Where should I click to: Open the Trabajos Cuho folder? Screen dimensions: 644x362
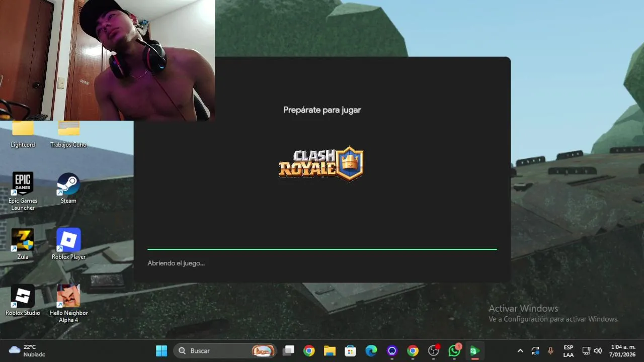[x=68, y=135]
